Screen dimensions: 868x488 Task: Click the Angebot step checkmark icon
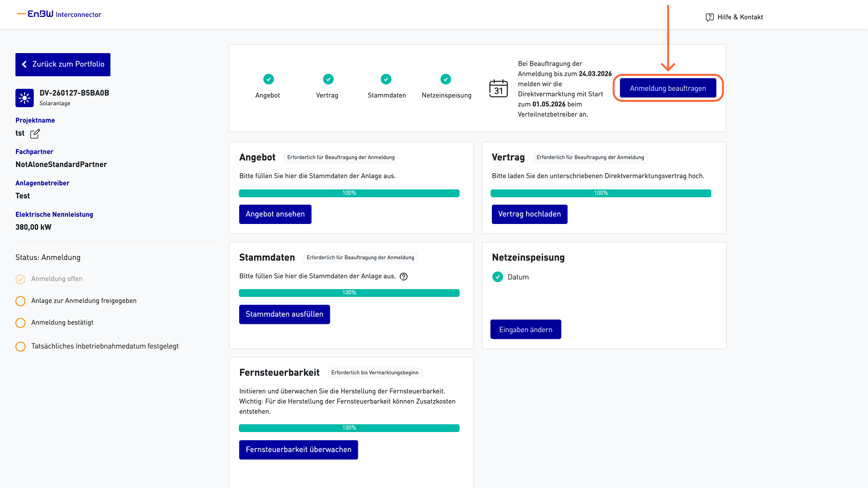[x=268, y=79]
